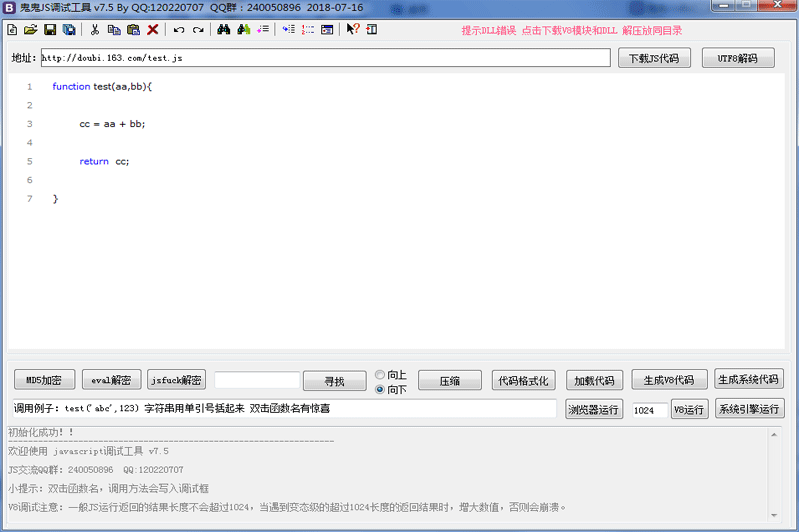Click the jsfuck解密 button
This screenshot has height=532, width=799.
(x=176, y=380)
